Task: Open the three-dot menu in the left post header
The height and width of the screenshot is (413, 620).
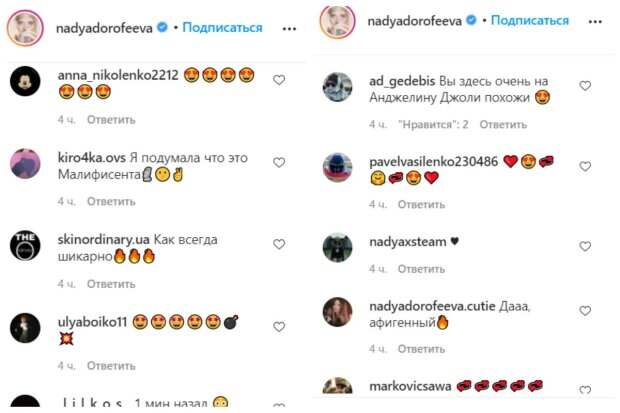Action: tap(289, 28)
